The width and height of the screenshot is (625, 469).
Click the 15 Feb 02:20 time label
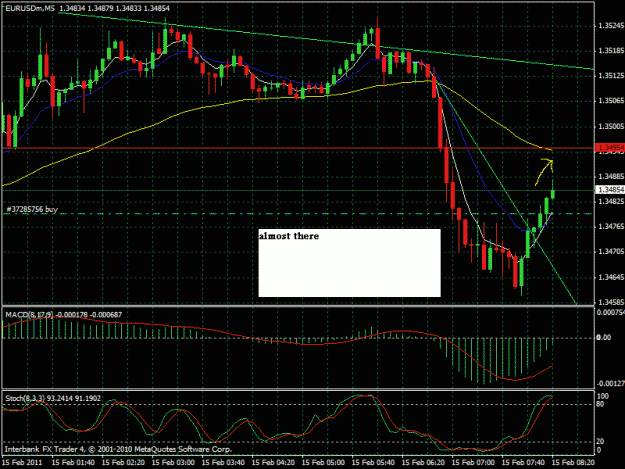[x=123, y=462]
